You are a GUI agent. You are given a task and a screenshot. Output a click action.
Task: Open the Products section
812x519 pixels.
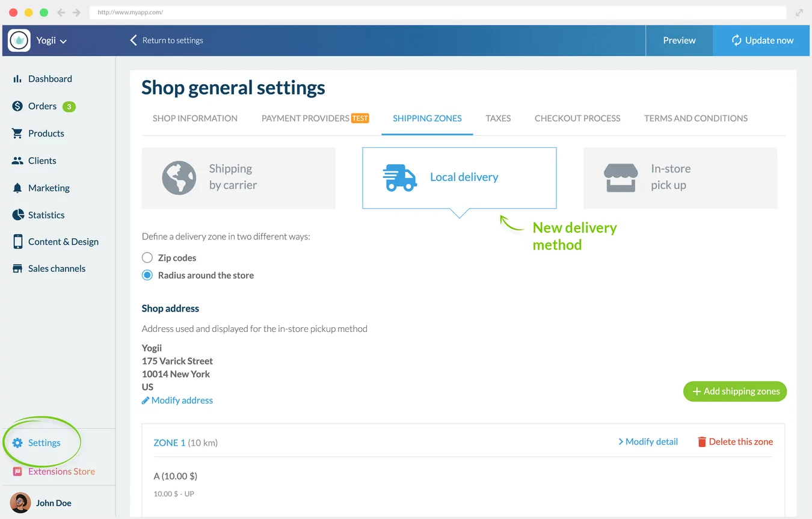coord(46,133)
